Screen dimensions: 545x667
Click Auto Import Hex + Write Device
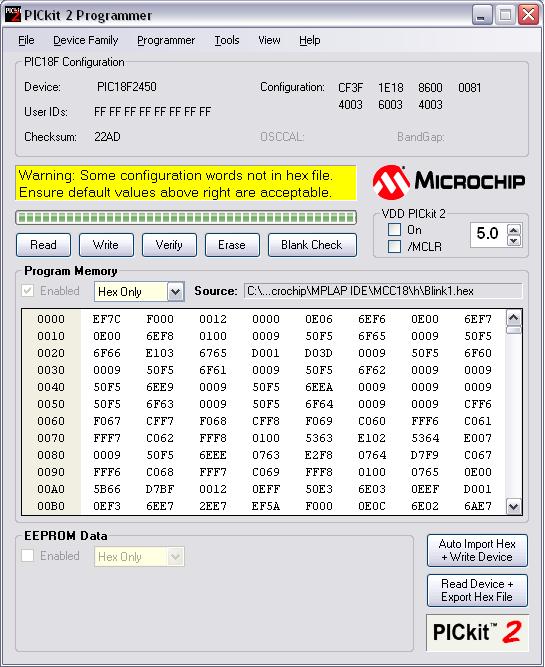[x=477, y=550]
